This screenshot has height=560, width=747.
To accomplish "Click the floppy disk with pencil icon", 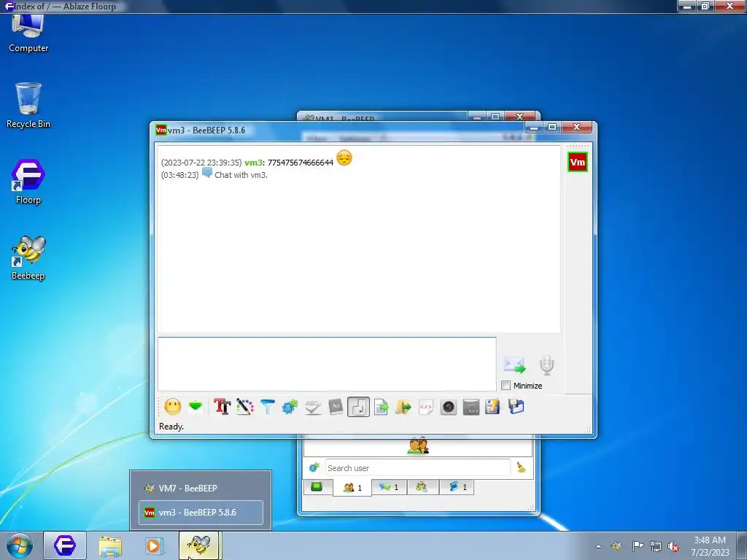I will (x=492, y=407).
